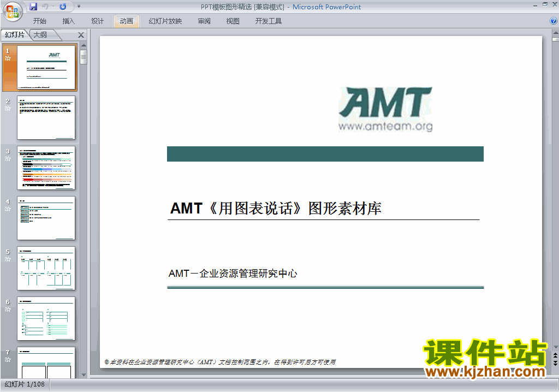Viewport: 559px width, 392px height.
Task: Select slide 2 thumbnail
Action: click(x=46, y=117)
